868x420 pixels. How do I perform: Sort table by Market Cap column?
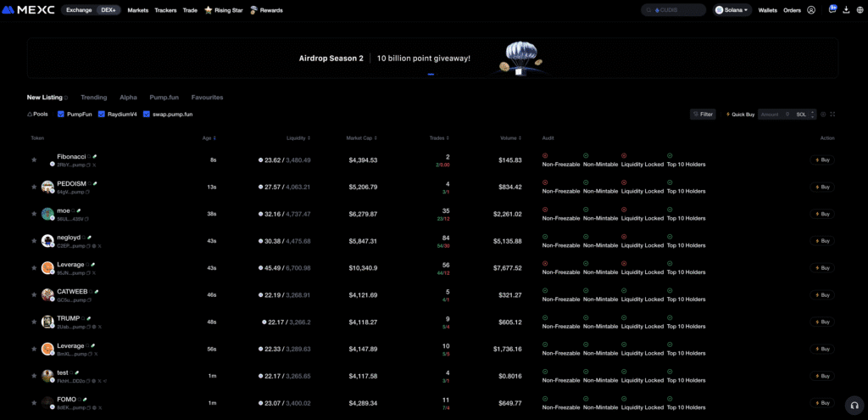pos(361,138)
